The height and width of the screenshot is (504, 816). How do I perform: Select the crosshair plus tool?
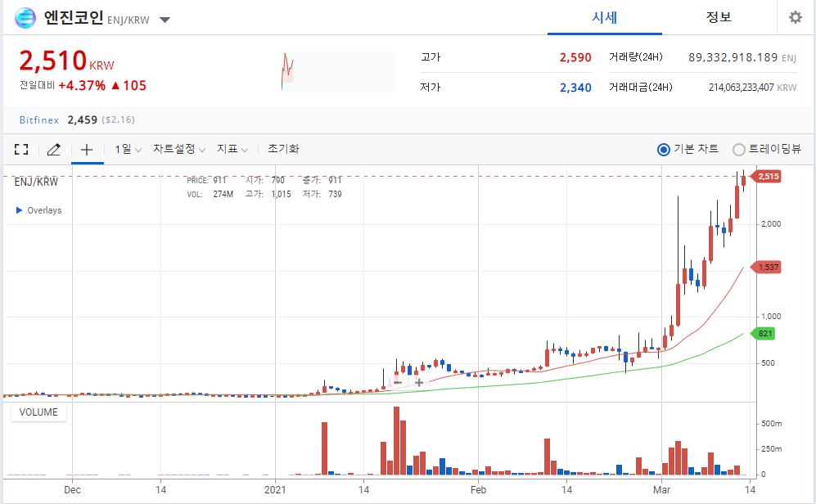tap(87, 150)
